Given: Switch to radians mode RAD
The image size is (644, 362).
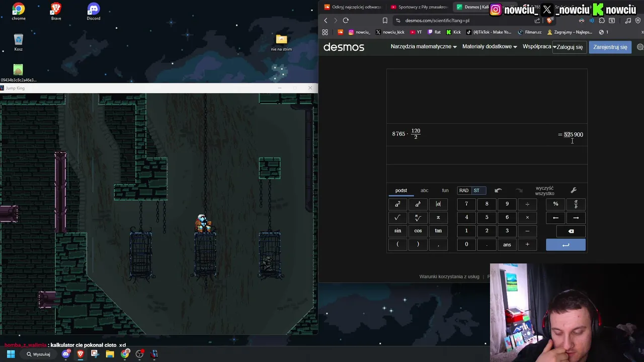Looking at the screenshot, I should point(464,191).
